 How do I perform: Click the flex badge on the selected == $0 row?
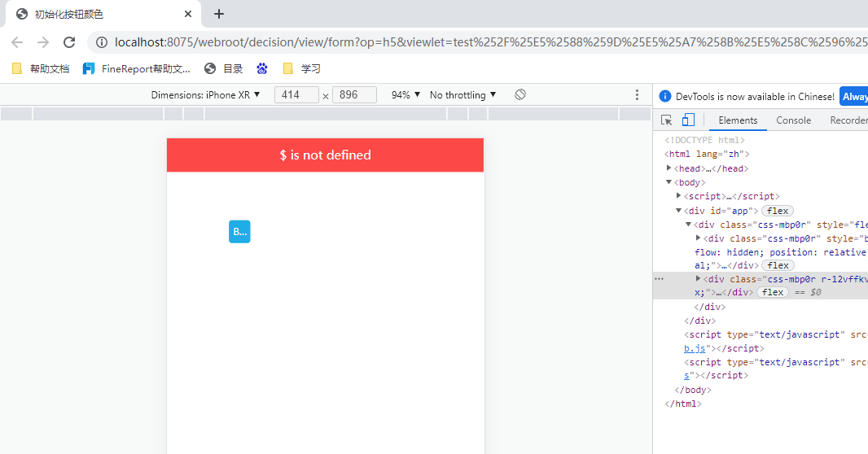(773, 292)
